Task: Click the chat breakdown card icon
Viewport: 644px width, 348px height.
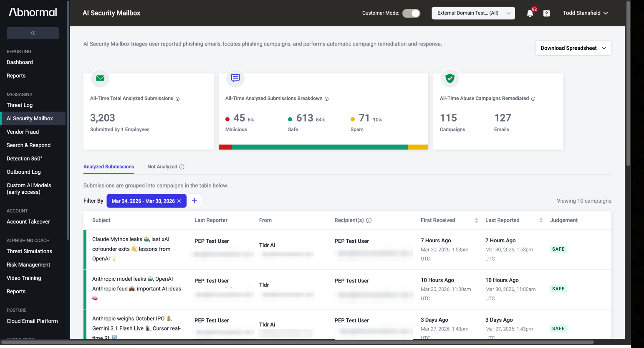Action: tap(235, 78)
